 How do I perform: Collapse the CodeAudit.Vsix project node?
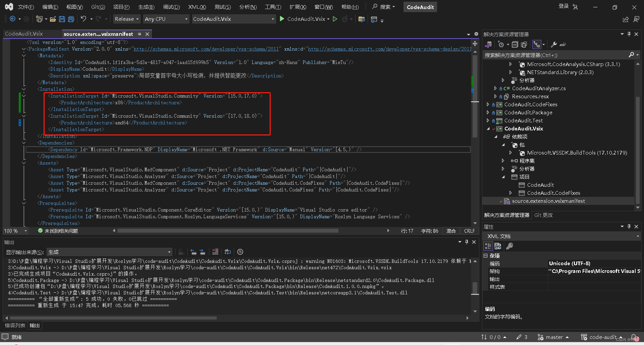(488, 129)
